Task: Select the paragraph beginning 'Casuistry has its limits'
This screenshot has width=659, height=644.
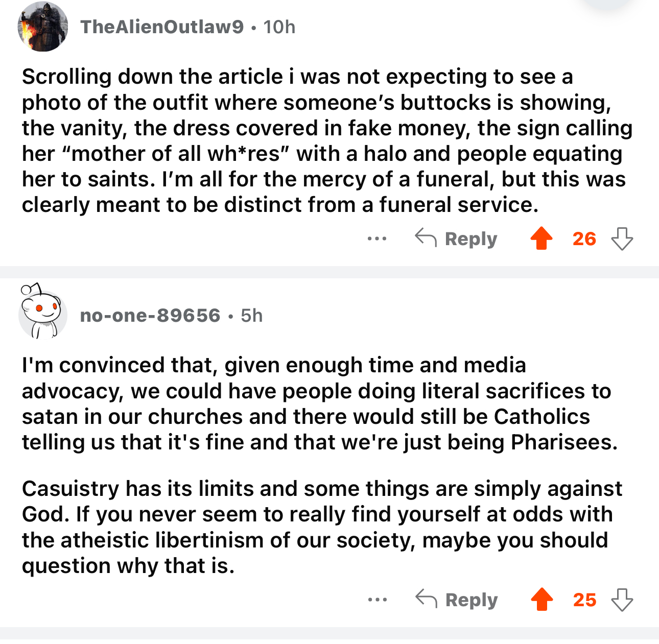Action: pyautogui.click(x=322, y=527)
